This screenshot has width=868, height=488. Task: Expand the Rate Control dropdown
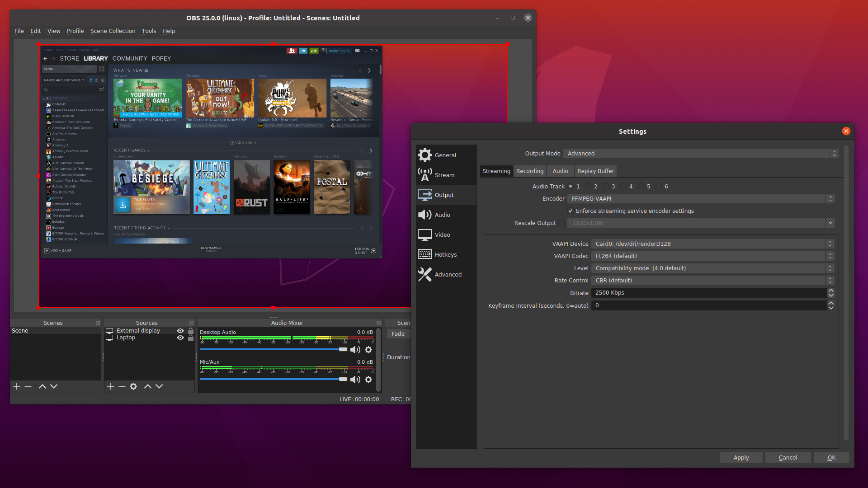pyautogui.click(x=713, y=280)
